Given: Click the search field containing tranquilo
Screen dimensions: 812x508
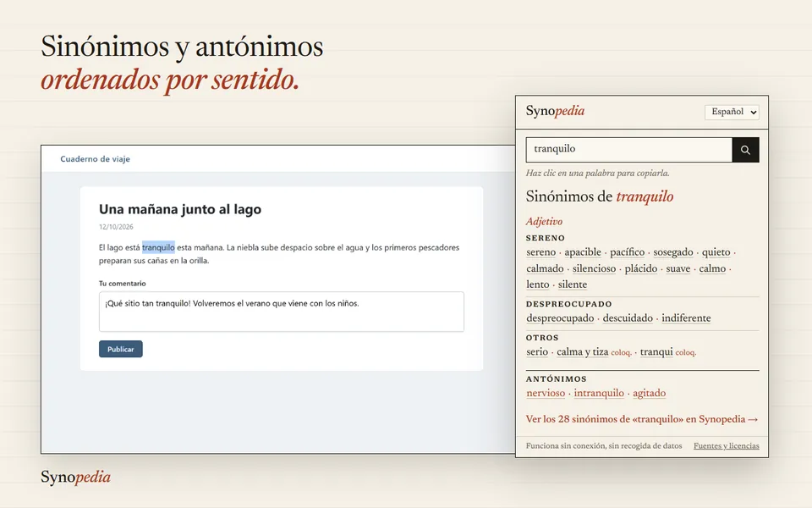Looking at the screenshot, I should 629,150.
